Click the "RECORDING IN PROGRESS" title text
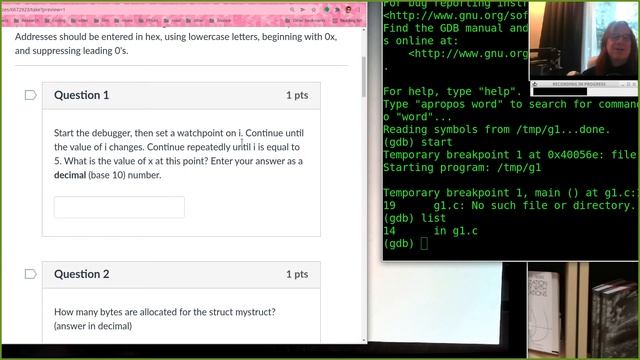640x360 pixels. (579, 84)
